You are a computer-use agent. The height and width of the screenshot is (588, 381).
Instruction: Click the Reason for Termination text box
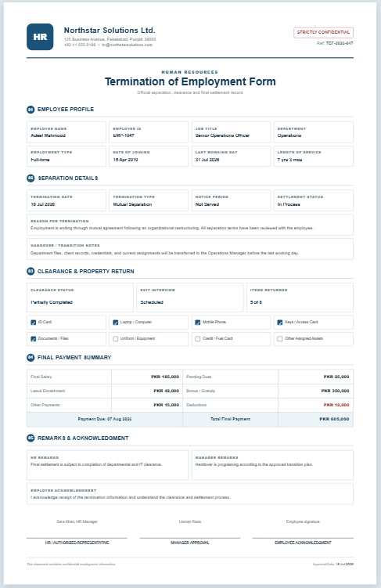coord(190,225)
